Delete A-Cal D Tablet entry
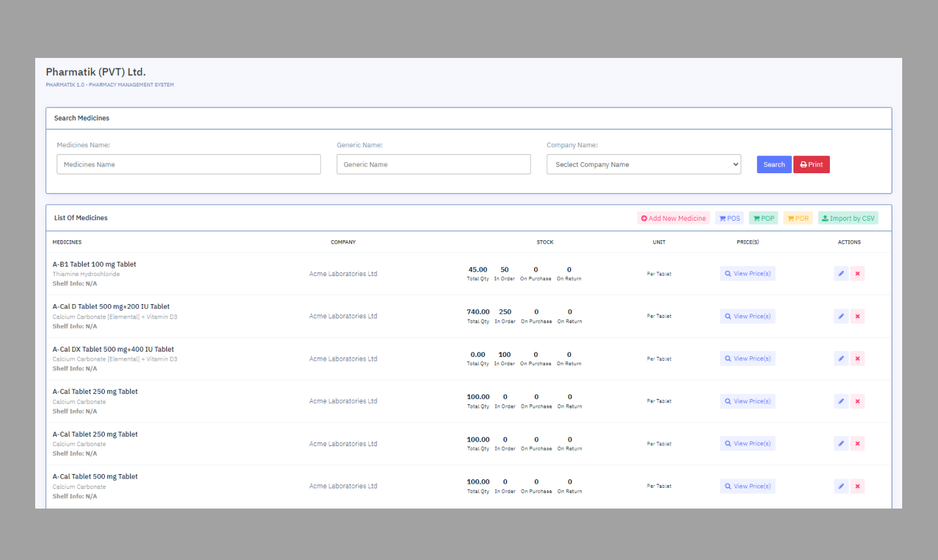 click(x=857, y=316)
